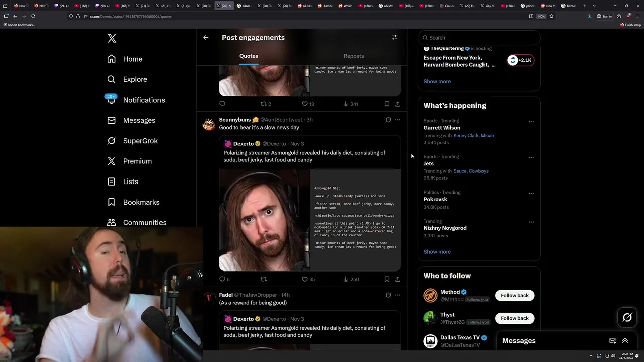Open Garrett Wilson trending topic
This screenshot has width=644, height=362.
tap(442, 128)
